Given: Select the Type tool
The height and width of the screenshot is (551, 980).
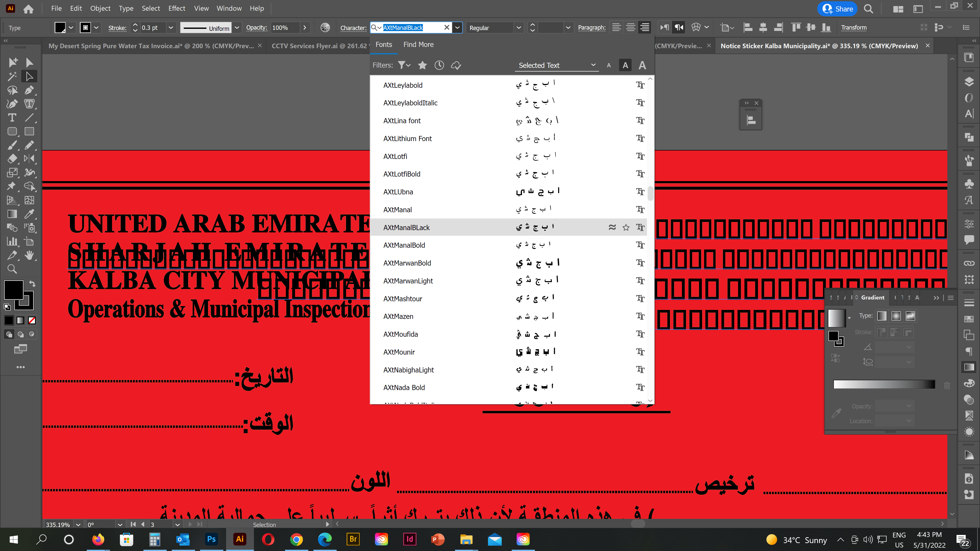Looking at the screenshot, I should (x=12, y=118).
